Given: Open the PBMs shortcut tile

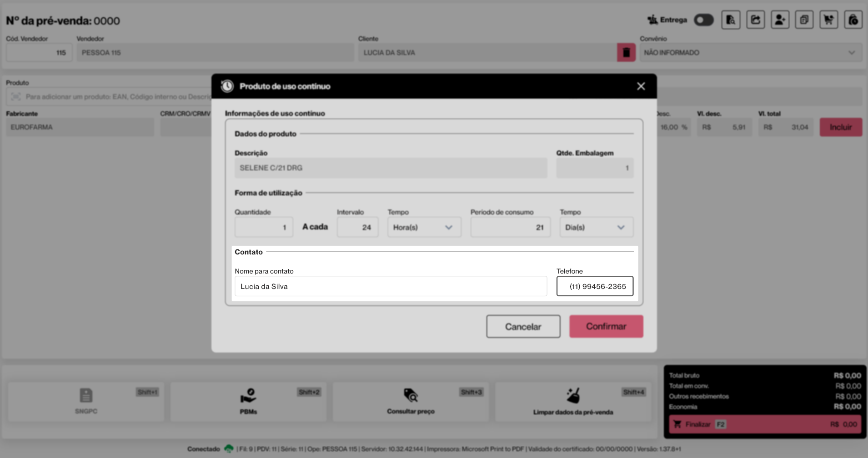Looking at the screenshot, I should 248,402.
